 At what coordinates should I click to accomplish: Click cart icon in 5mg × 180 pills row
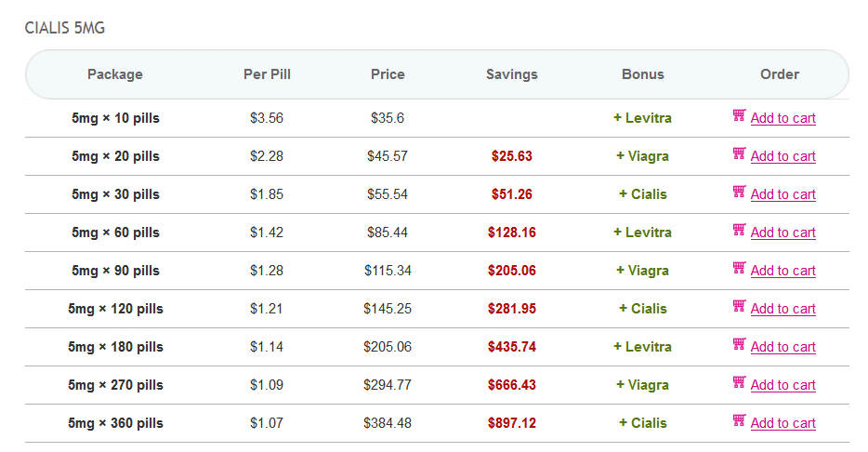point(739,345)
